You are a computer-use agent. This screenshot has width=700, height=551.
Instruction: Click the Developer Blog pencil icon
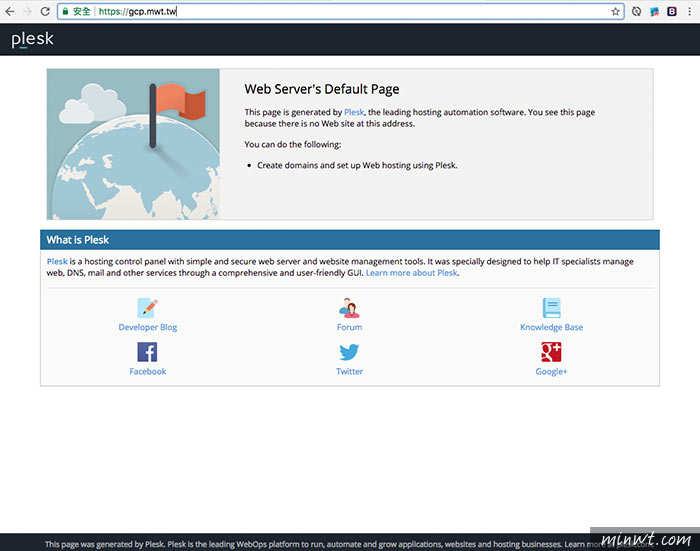pyautogui.click(x=148, y=308)
